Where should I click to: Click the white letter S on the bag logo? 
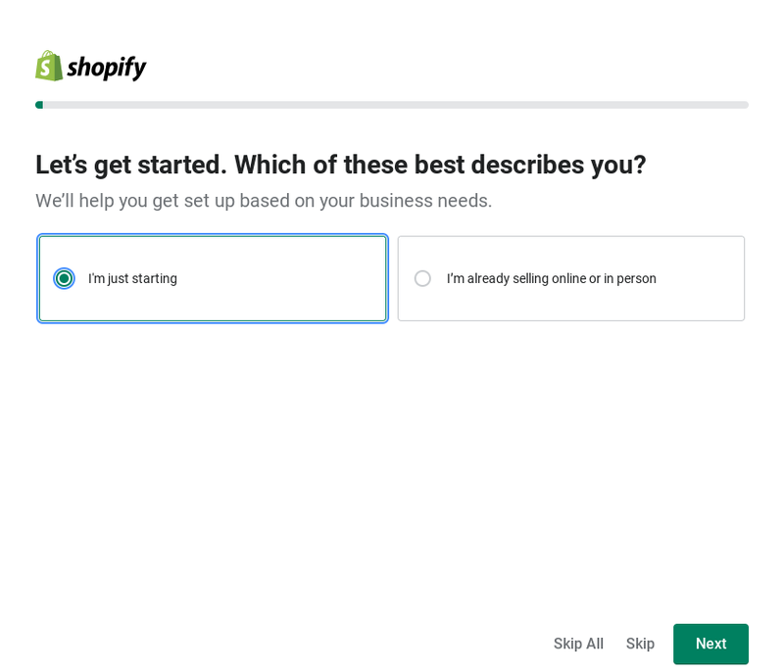click(46, 69)
